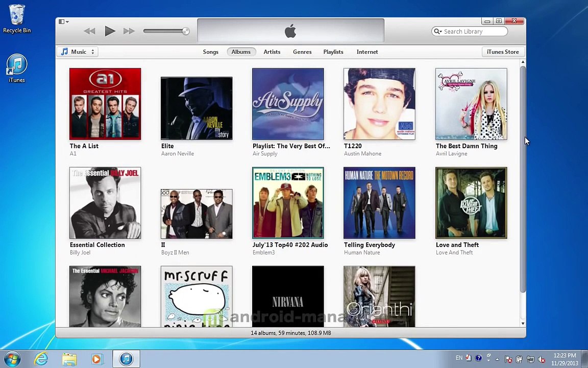Click the artist name 'Human Nature'
Image resolution: width=588 pixels, height=368 pixels.
pos(362,252)
